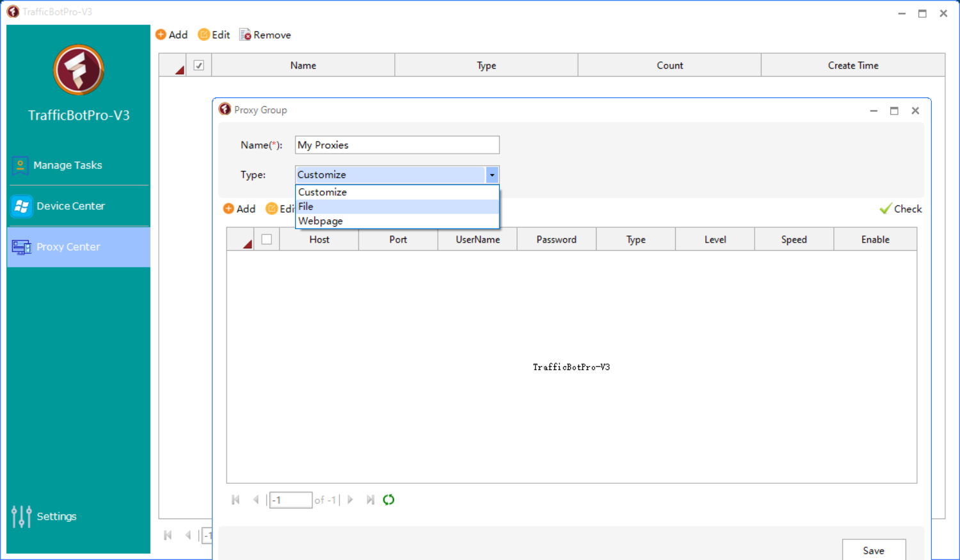Click the Settings sliders icon
Image resolution: width=960 pixels, height=560 pixels.
pyautogui.click(x=21, y=516)
